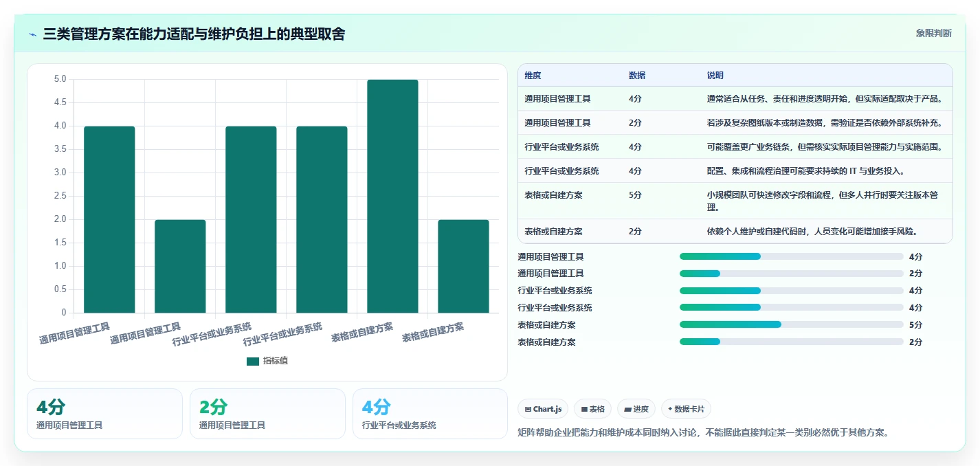Click the first progress bar, 通用项目管理工具 4分
Screen dimensions: 980x466
click(x=792, y=256)
